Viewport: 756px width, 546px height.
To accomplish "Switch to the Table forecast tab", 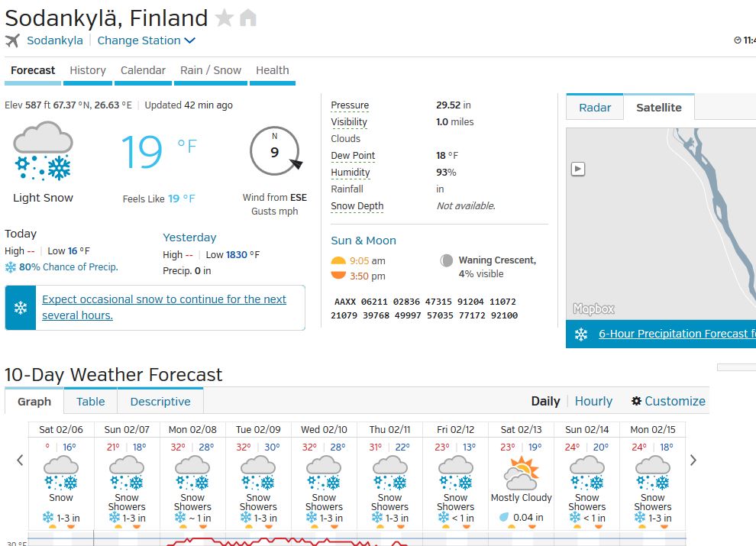I will pyautogui.click(x=91, y=402).
